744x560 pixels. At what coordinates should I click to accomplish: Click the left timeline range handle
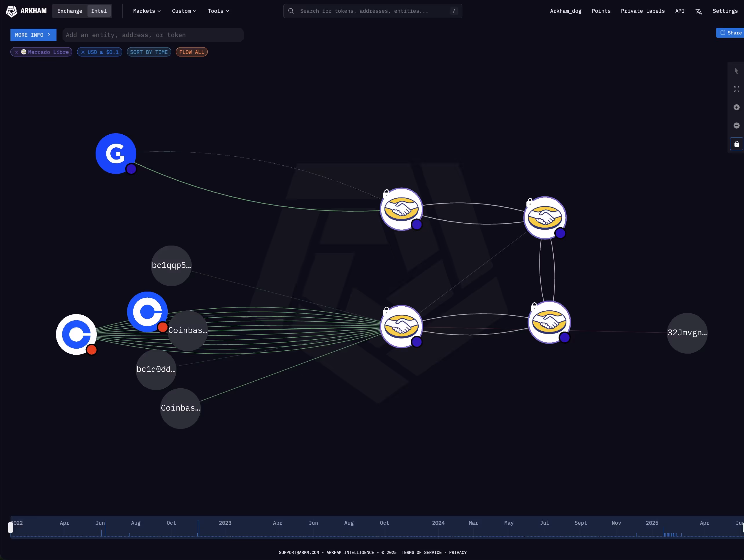(x=10, y=527)
